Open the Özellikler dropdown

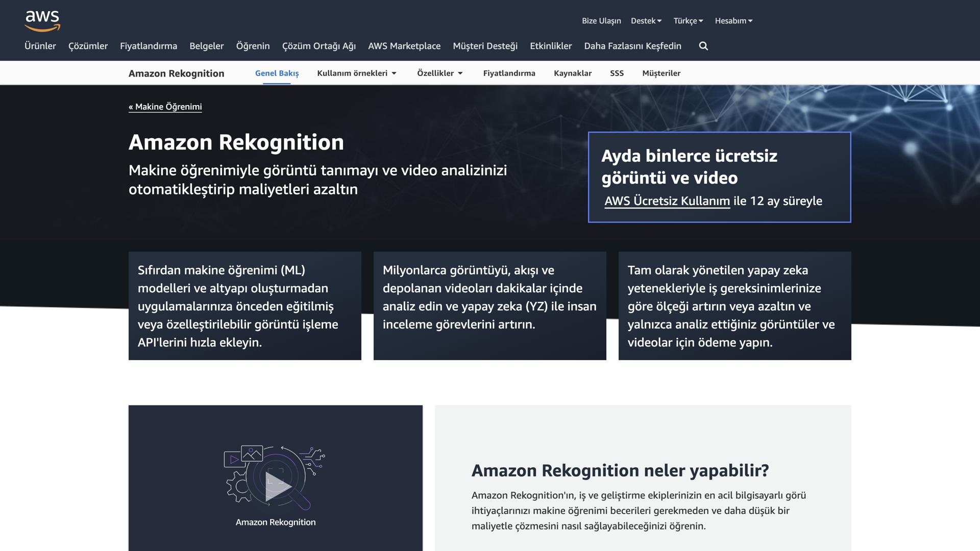coord(439,73)
